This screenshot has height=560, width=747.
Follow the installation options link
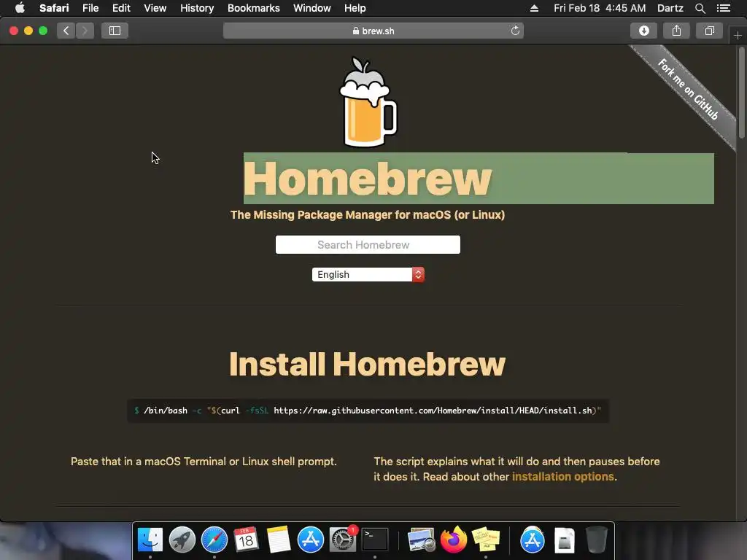point(562,477)
